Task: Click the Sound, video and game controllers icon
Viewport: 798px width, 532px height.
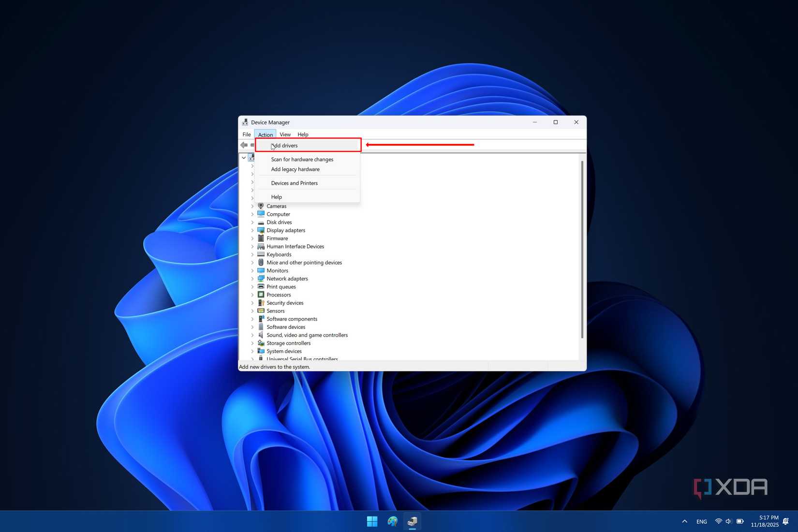Action: point(261,335)
